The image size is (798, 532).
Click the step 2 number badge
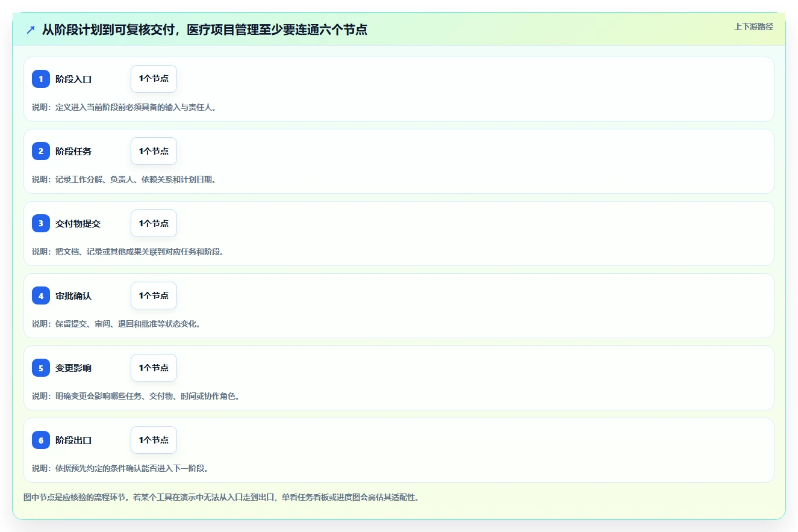pyautogui.click(x=41, y=151)
